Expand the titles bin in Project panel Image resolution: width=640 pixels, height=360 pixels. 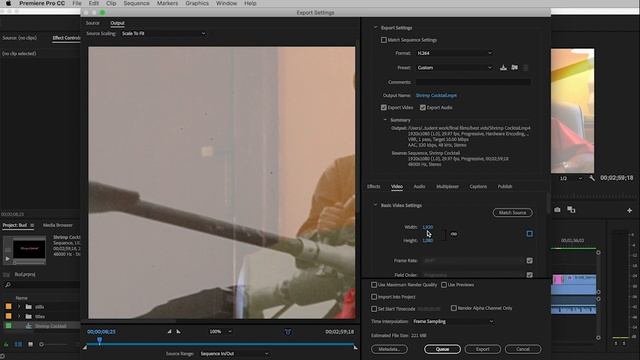(19, 316)
